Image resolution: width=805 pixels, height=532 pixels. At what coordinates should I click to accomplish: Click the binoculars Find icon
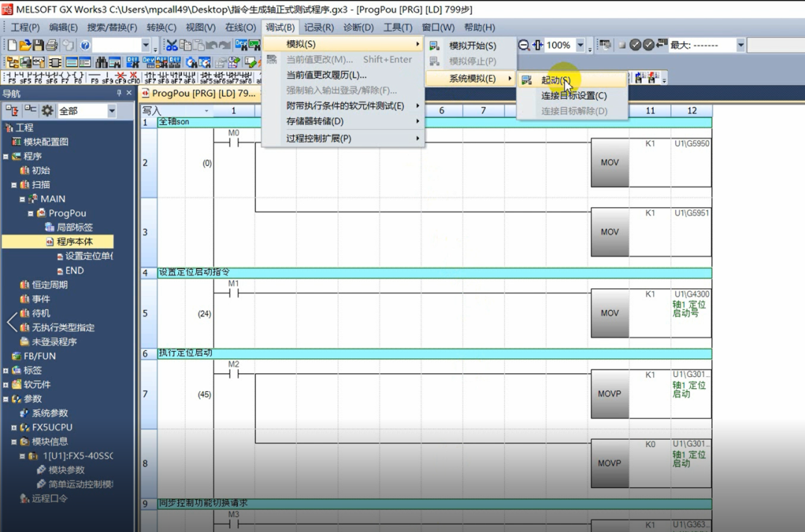point(101,63)
